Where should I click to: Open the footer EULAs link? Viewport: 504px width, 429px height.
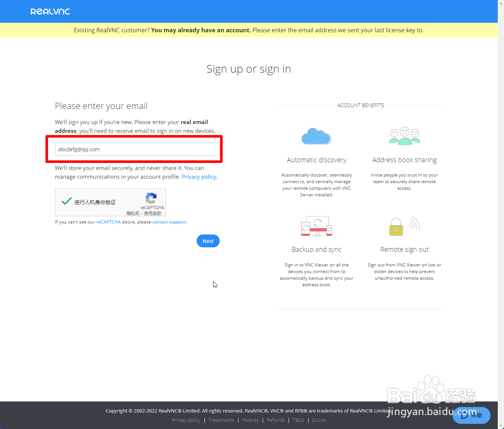tap(319, 420)
